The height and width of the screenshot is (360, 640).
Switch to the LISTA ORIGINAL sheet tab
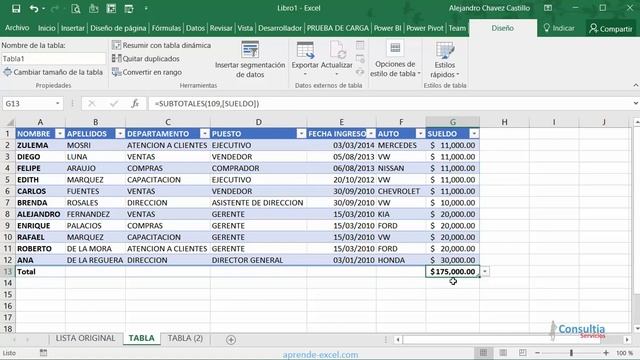coord(85,338)
